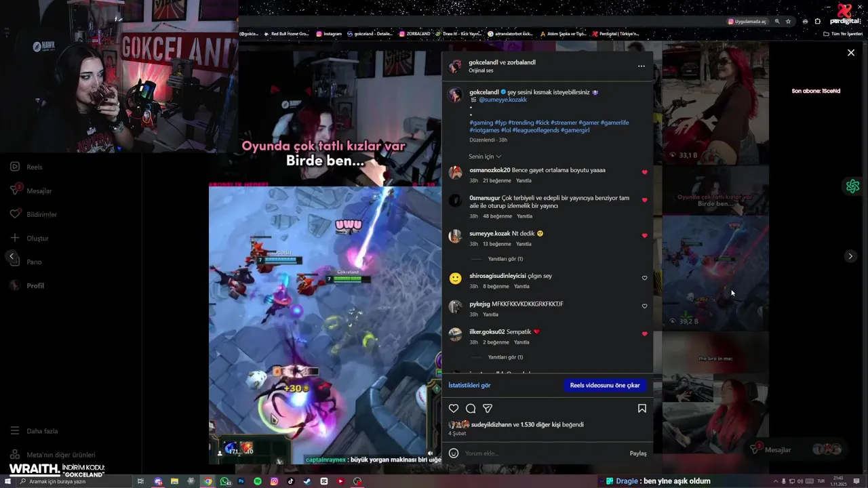The image size is (868, 488).
Task: Open the #leagueoflegends hashtag
Action: pos(536,130)
